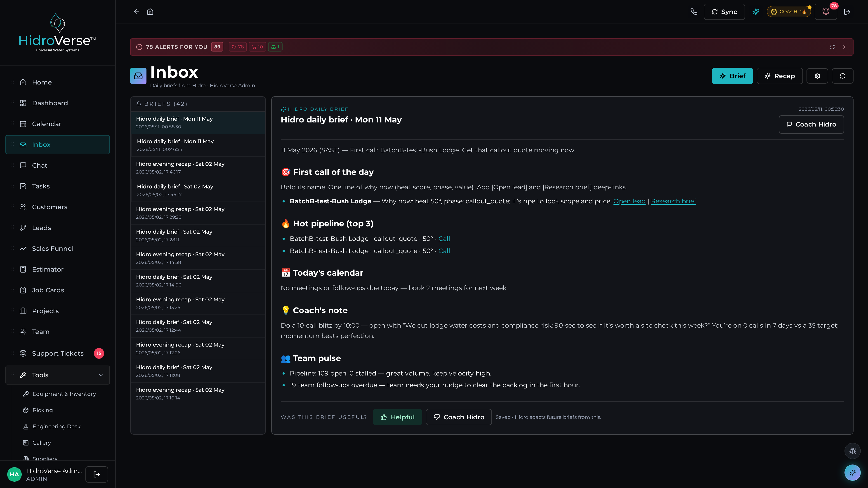Screen dimensions: 868x488
Task: Filter alerts by the 78 bell chip
Action: click(238, 47)
